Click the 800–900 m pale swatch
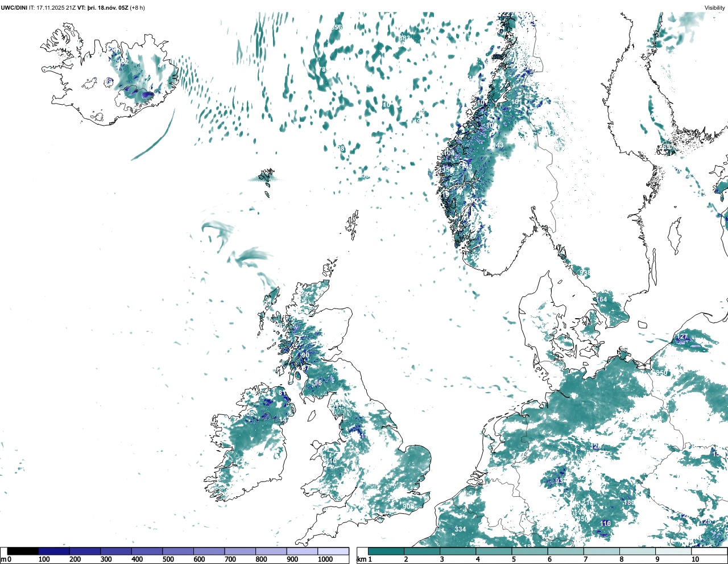This screenshot has height=564, width=728. click(271, 551)
